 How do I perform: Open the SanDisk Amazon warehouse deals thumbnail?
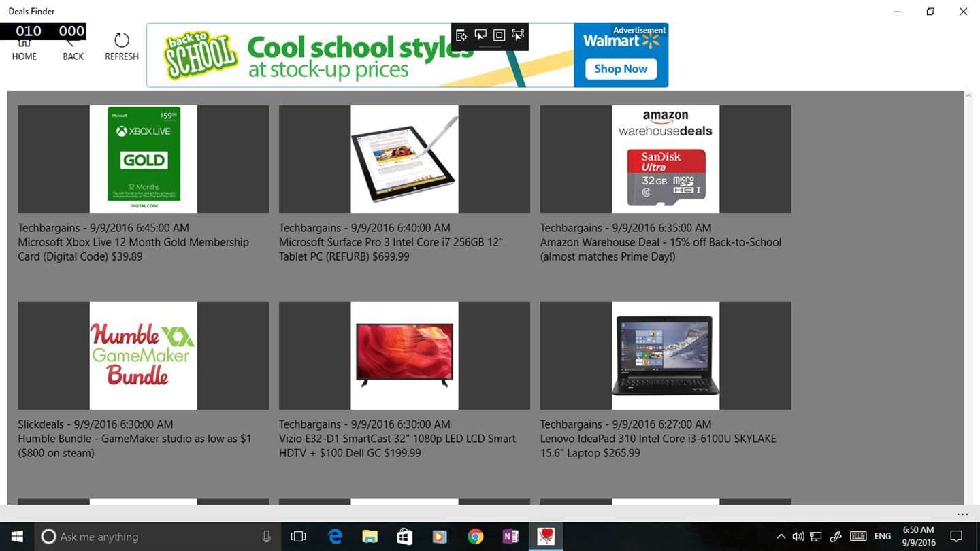pyautogui.click(x=666, y=159)
